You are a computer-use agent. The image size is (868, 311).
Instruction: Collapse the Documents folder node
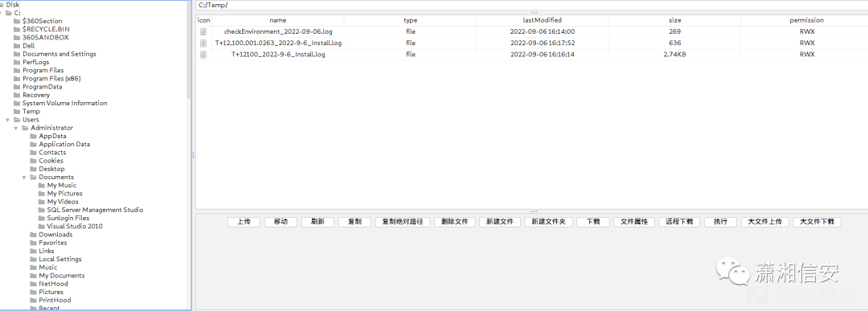pyautogui.click(x=24, y=177)
